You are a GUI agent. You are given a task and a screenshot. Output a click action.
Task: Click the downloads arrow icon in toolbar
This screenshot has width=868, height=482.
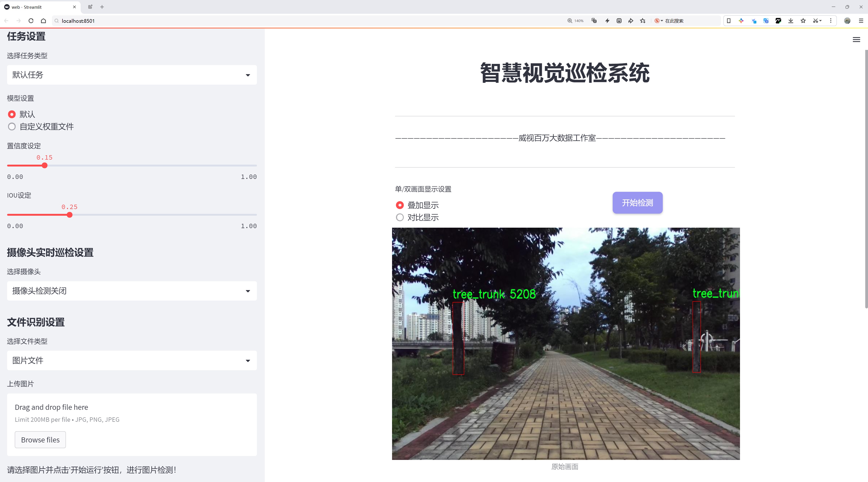[791, 21]
